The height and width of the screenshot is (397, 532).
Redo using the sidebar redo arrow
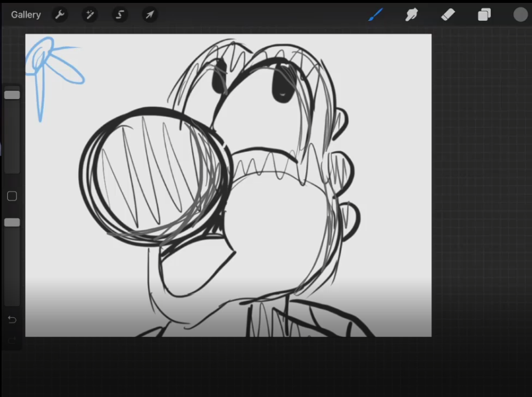[x=12, y=340]
